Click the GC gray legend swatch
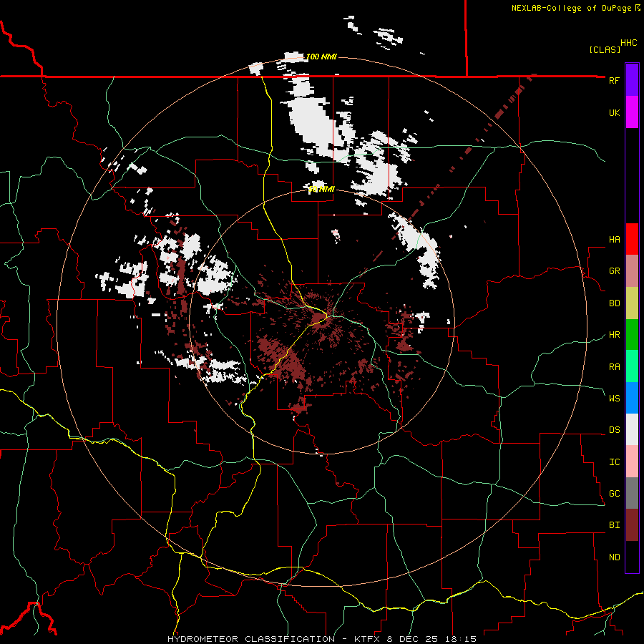This screenshot has width=644, height=644. tap(632, 493)
